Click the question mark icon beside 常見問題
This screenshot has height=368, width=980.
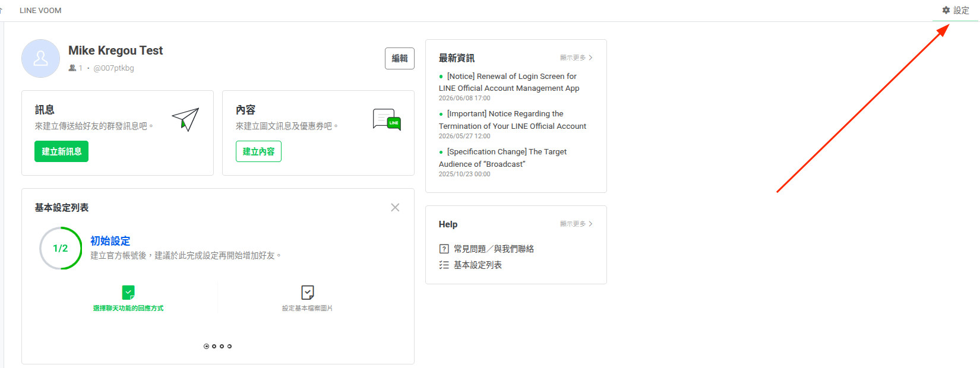pyautogui.click(x=444, y=249)
